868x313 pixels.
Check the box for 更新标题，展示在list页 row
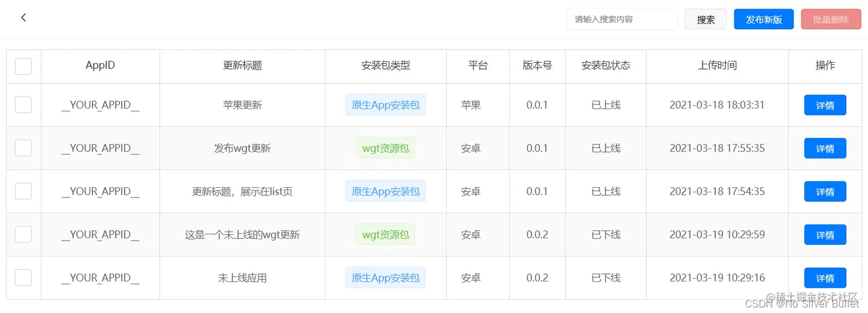click(24, 191)
